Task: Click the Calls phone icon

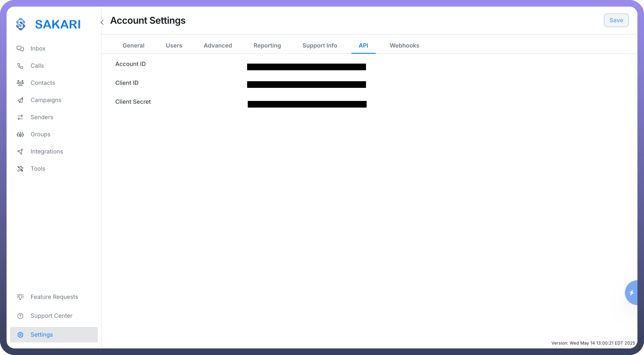Action: tap(20, 66)
